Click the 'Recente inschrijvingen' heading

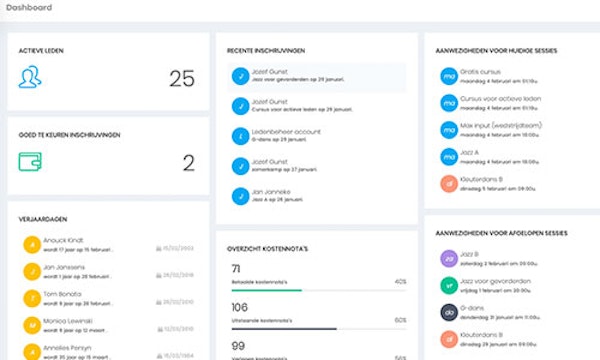pyautogui.click(x=266, y=51)
